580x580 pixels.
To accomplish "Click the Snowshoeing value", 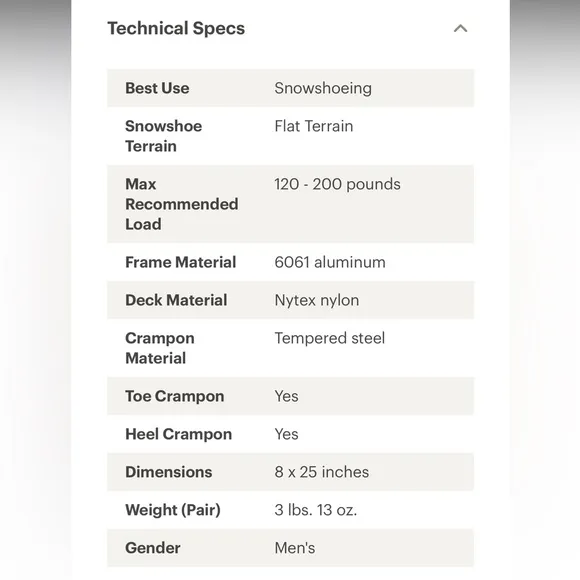I will tap(323, 88).
